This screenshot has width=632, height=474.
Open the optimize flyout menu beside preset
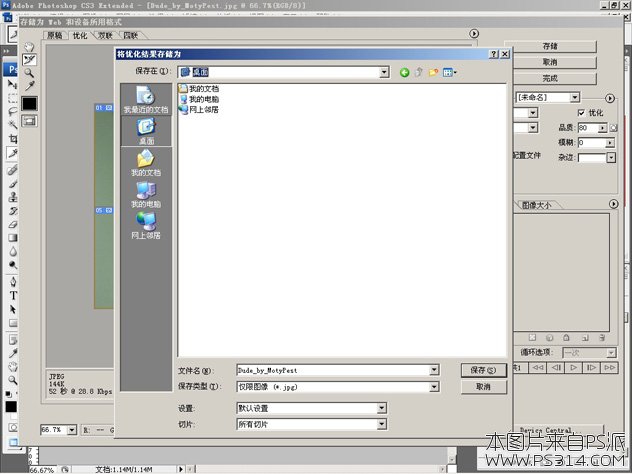[x=610, y=98]
